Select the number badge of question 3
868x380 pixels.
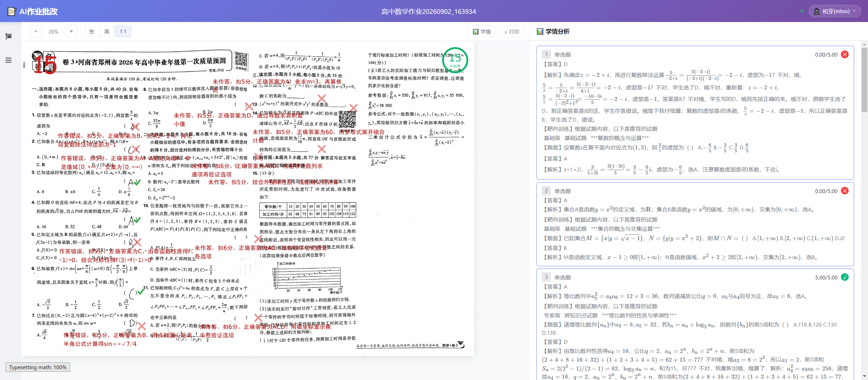click(x=546, y=277)
